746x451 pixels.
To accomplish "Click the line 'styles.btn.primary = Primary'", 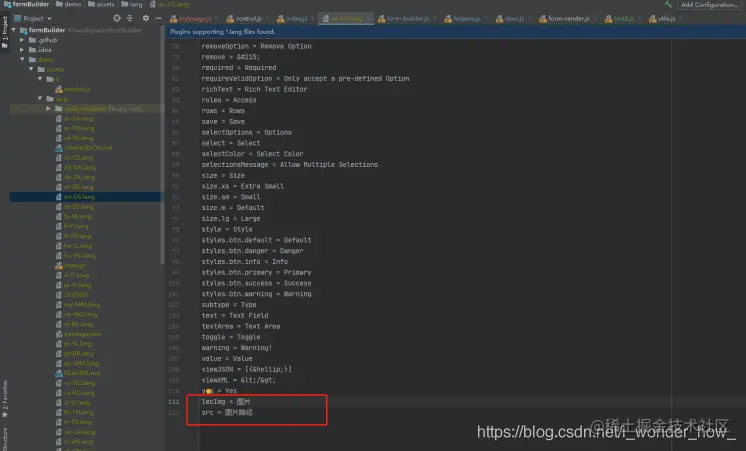I will 256,272.
